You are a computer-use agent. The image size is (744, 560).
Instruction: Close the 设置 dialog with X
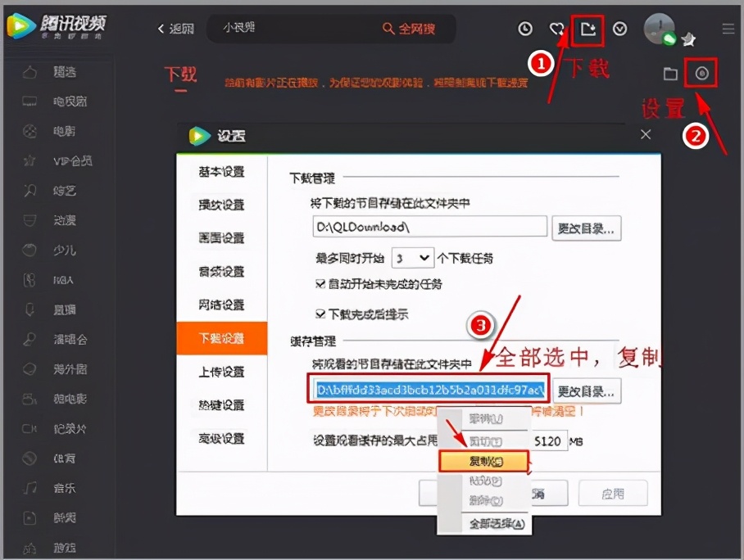coord(646,134)
